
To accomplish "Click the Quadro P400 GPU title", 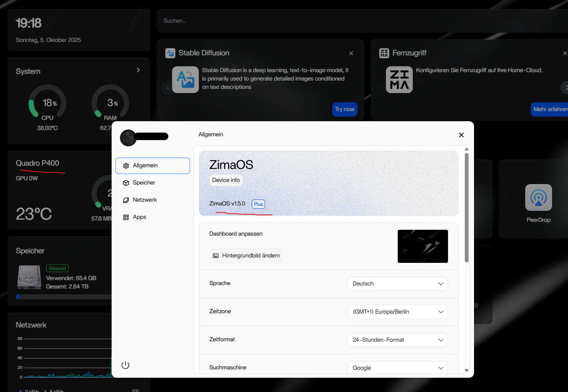I will (37, 163).
